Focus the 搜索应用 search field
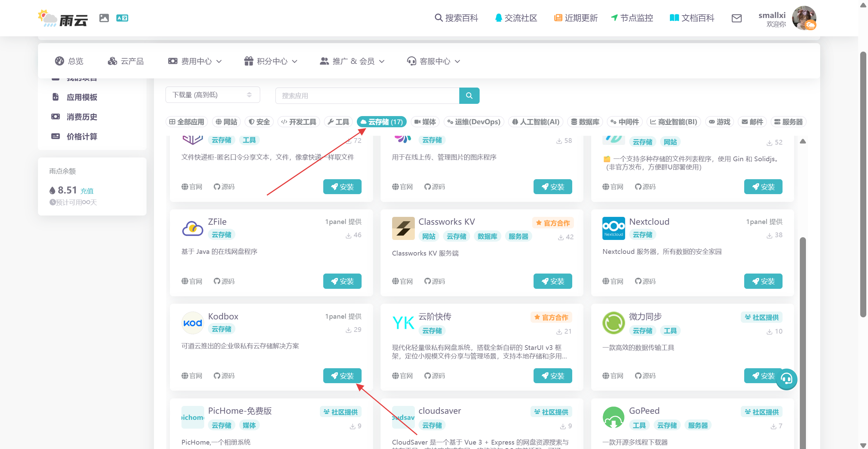The width and height of the screenshot is (868, 449). click(x=367, y=96)
